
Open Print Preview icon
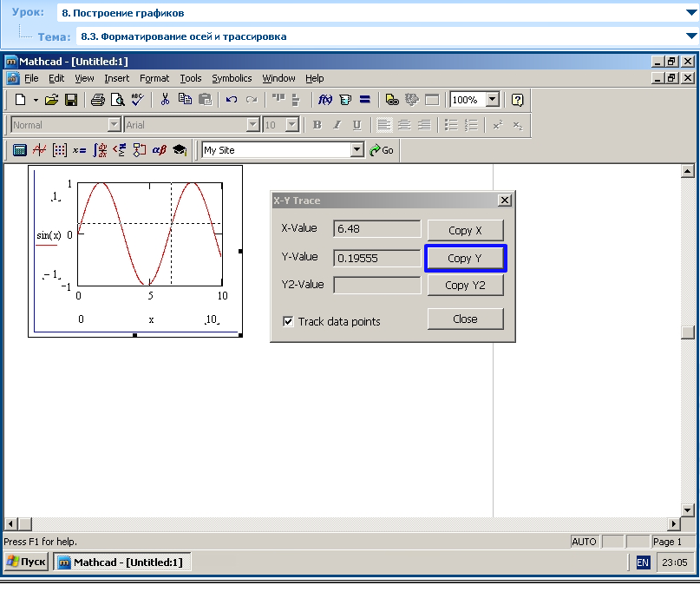[117, 100]
